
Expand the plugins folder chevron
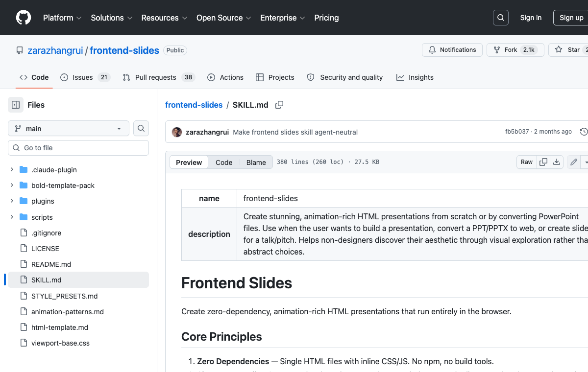coord(12,201)
